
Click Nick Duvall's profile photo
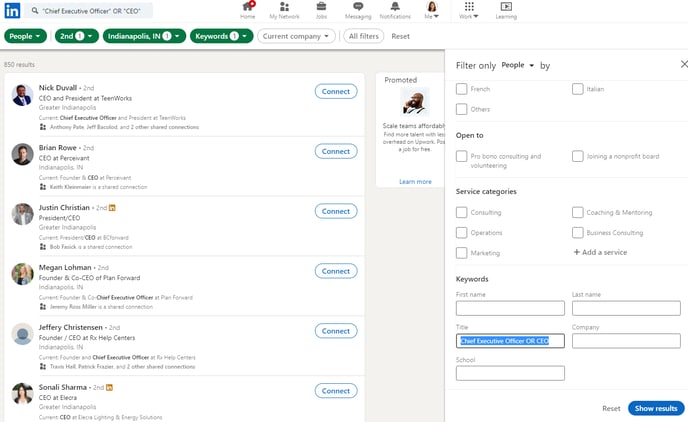pos(22,95)
